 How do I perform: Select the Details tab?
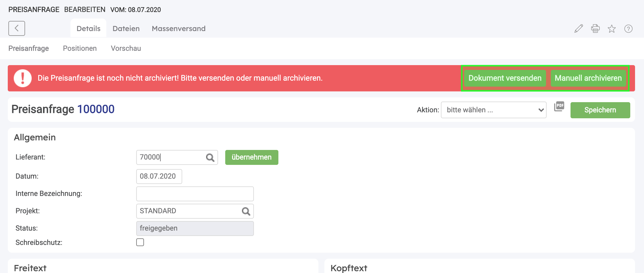(x=88, y=28)
